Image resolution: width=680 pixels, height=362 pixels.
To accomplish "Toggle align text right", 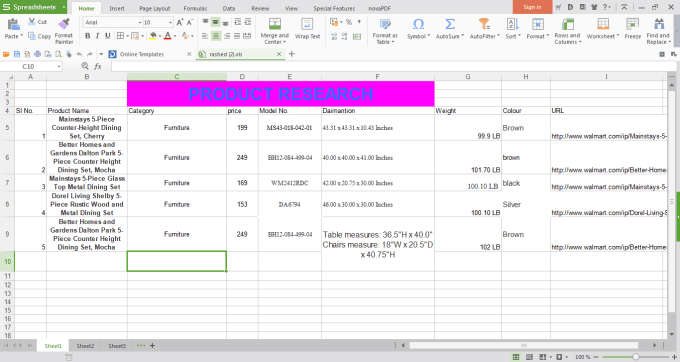I will [226, 36].
